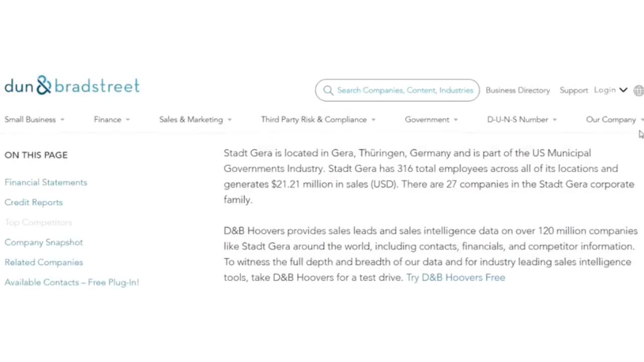Click the magnifying glass search icon
The height and width of the screenshot is (362, 644).
click(x=328, y=90)
